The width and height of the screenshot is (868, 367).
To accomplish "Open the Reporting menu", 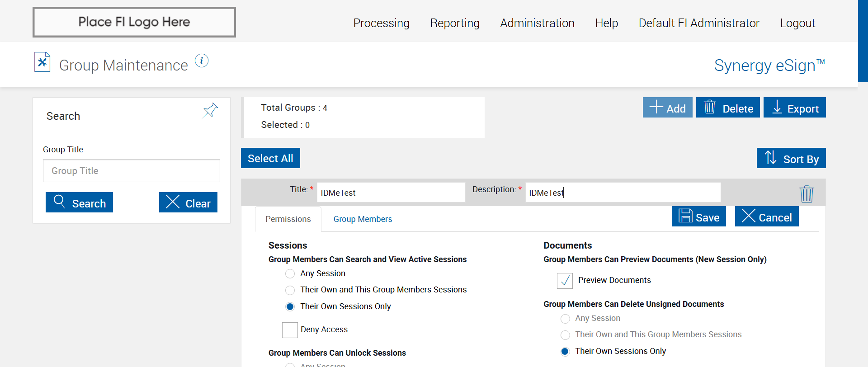I will tap(455, 23).
